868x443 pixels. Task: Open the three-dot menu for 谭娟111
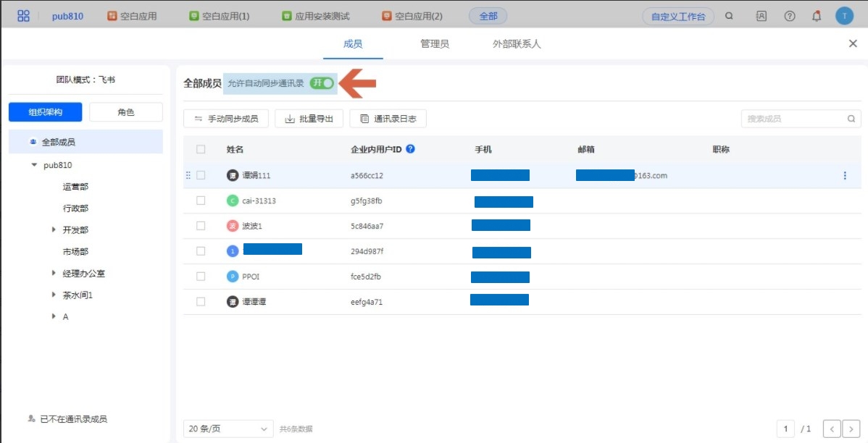point(845,175)
